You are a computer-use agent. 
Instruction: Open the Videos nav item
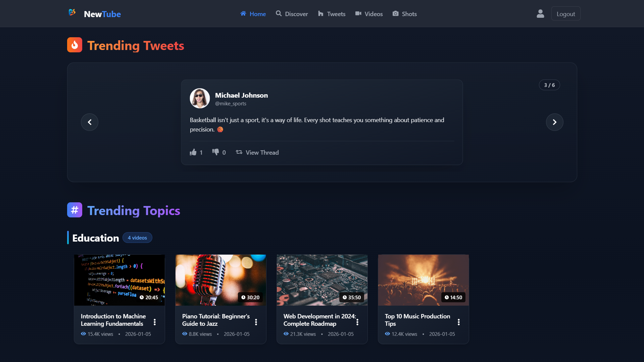click(x=369, y=14)
